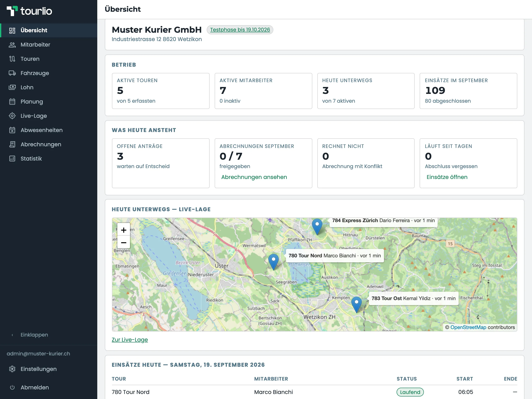Screen dimensions: 532x399
Task: Click the 780 Tour Nord table row
Action: pyautogui.click(x=314, y=392)
